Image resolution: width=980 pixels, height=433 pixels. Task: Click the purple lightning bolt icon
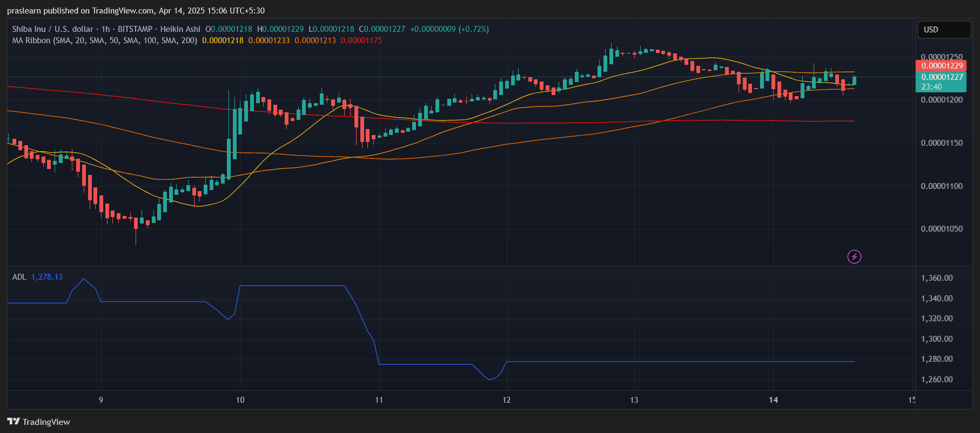[854, 256]
